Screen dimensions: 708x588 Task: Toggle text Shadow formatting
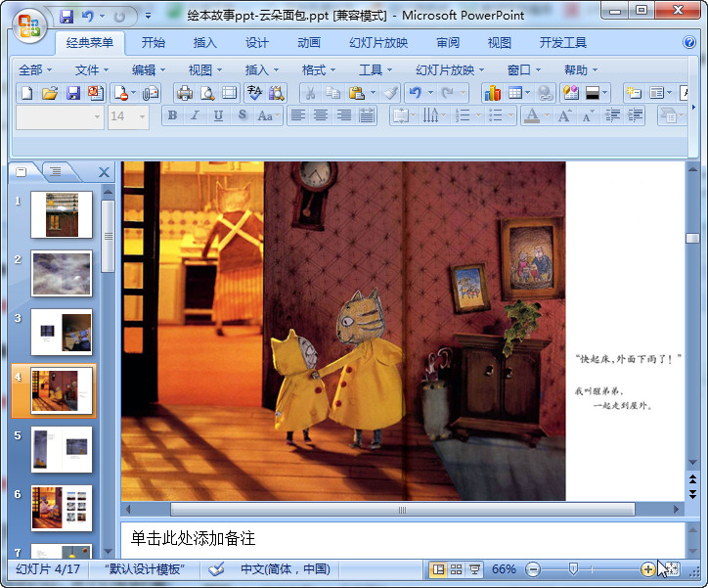243,115
